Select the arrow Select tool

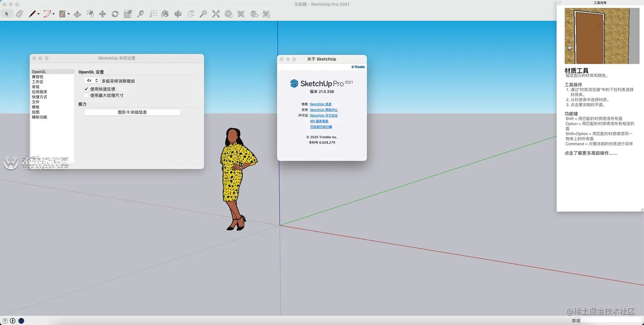pyautogui.click(x=6, y=14)
